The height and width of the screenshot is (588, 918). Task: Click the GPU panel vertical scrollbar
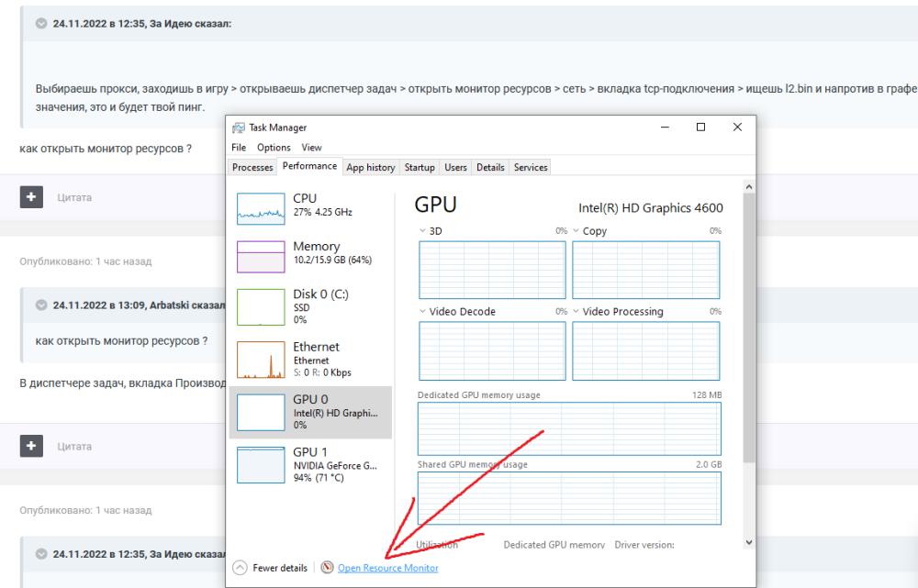(x=749, y=330)
